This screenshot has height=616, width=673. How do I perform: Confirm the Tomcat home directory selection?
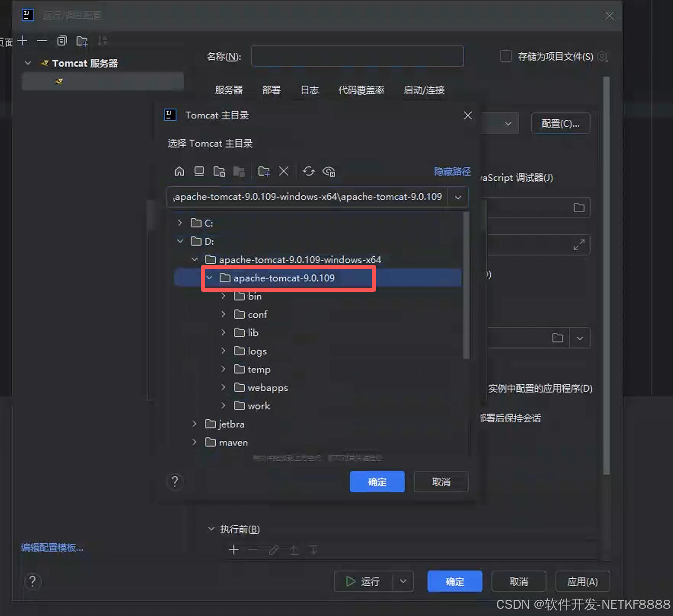click(x=377, y=482)
